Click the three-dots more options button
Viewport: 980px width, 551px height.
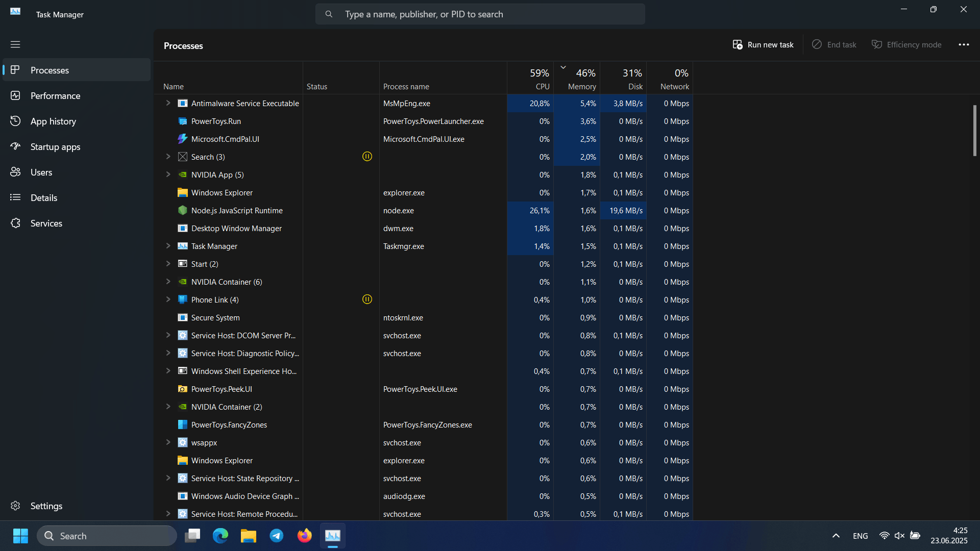(x=964, y=45)
